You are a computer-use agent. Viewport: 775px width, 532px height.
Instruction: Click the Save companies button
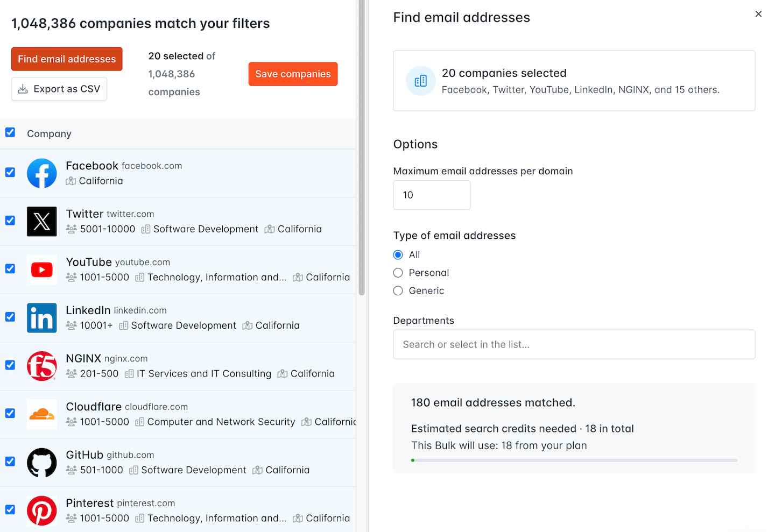point(293,74)
